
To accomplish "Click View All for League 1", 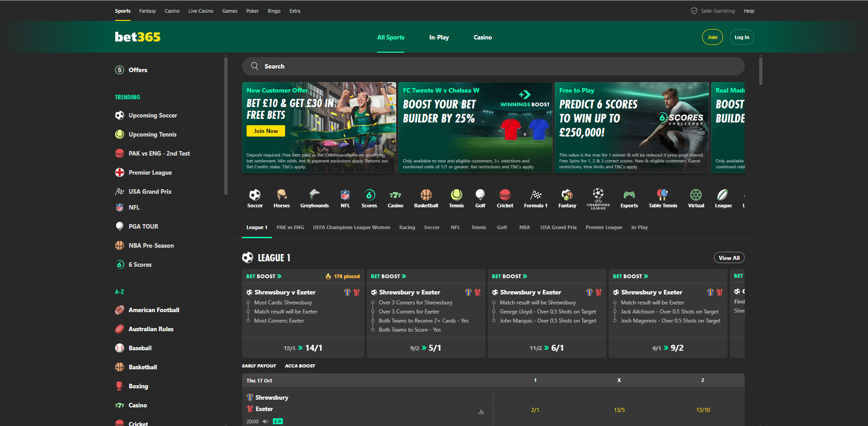I will click(x=729, y=258).
